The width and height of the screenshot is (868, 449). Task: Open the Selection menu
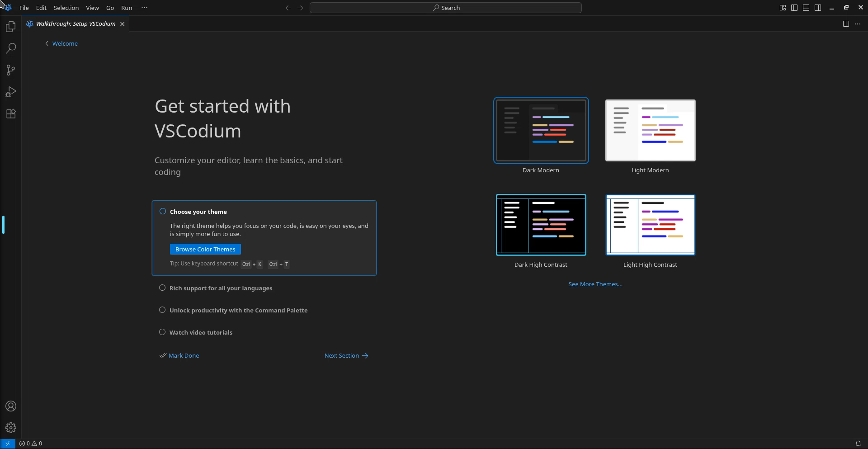[66, 8]
